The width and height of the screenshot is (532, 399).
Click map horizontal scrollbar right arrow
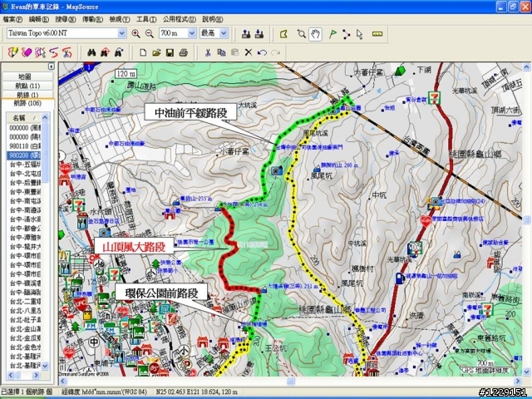(518, 381)
